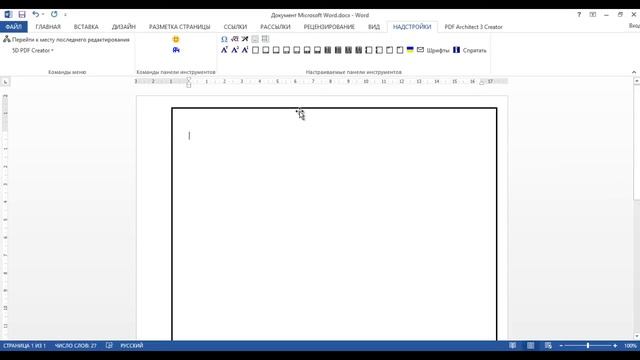Click the first line indent marker on ruler

(x=189, y=79)
